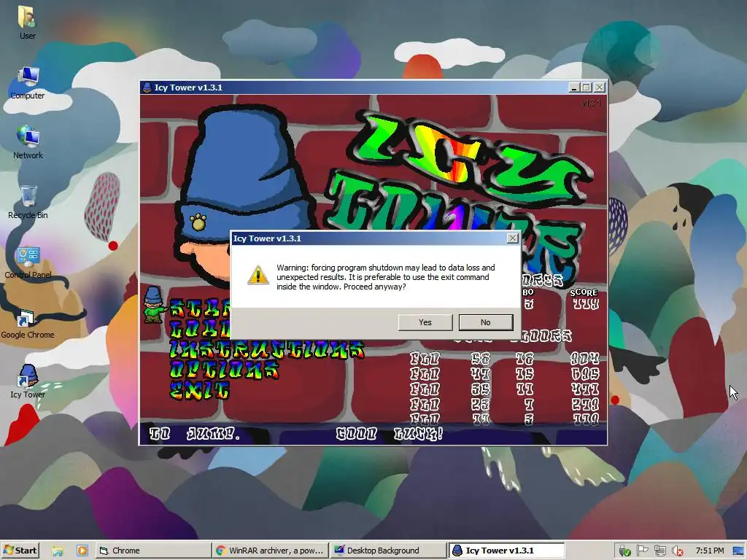Close the Icy Tower warning dialog
The width and height of the screenshot is (747, 560).
click(513, 238)
